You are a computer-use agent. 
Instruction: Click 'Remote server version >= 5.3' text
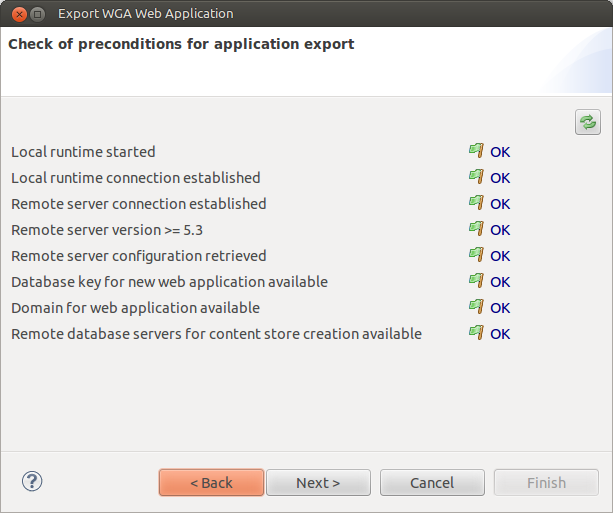pyautogui.click(x=107, y=230)
